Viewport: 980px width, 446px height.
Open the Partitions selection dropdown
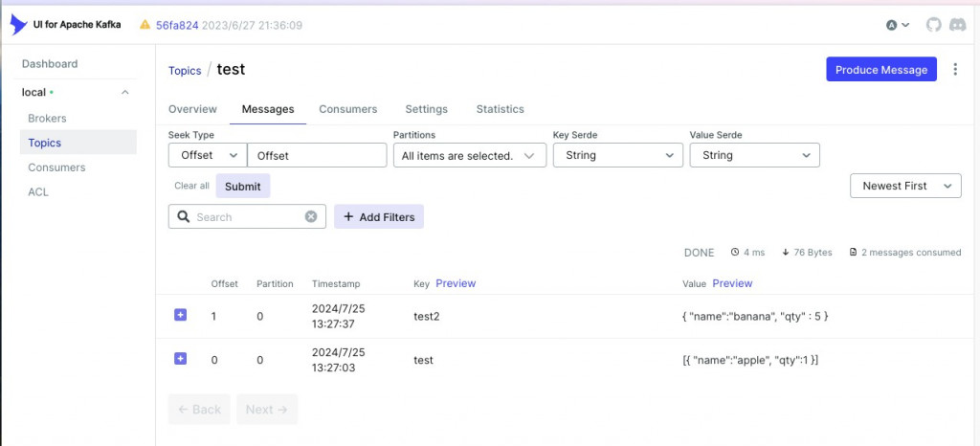coord(469,155)
